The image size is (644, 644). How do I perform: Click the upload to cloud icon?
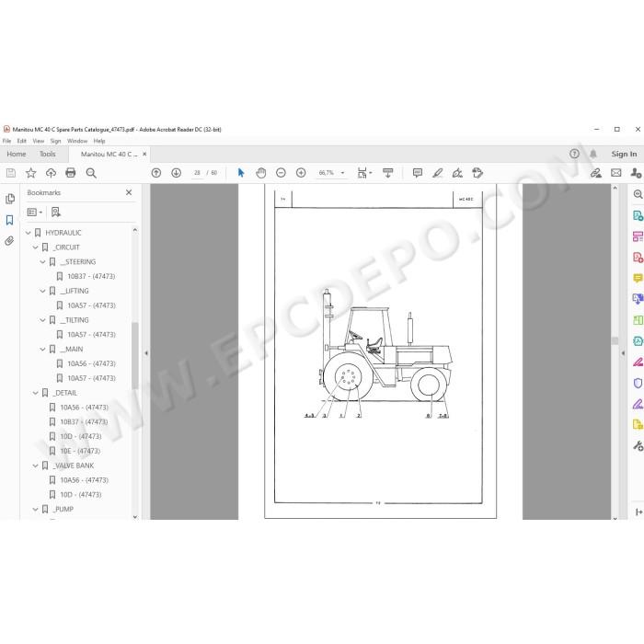coord(51,173)
